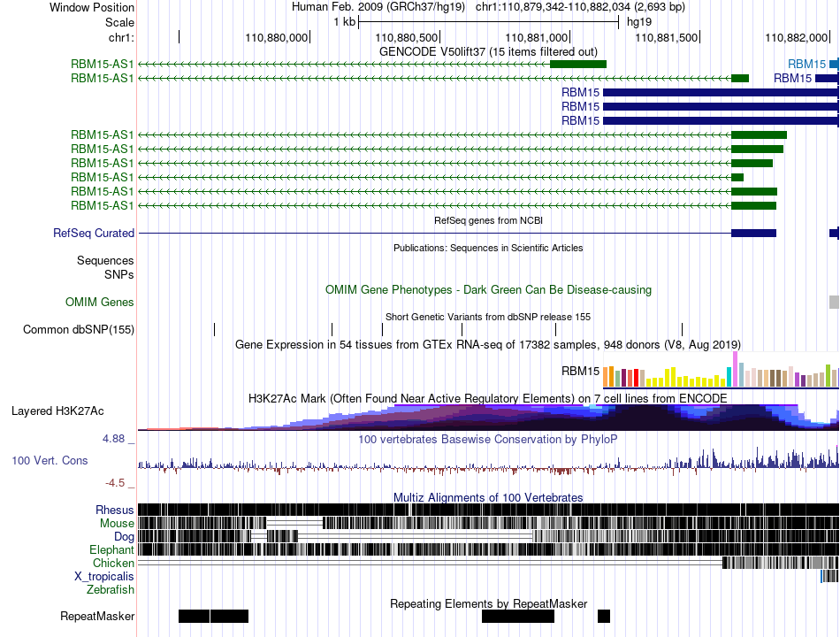Open OMIM Gene Phenotypes track title
Screen dimensions: 840x637
click(488, 289)
